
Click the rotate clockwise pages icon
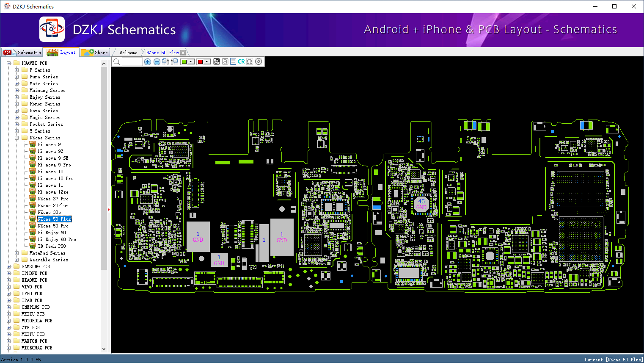click(x=165, y=62)
